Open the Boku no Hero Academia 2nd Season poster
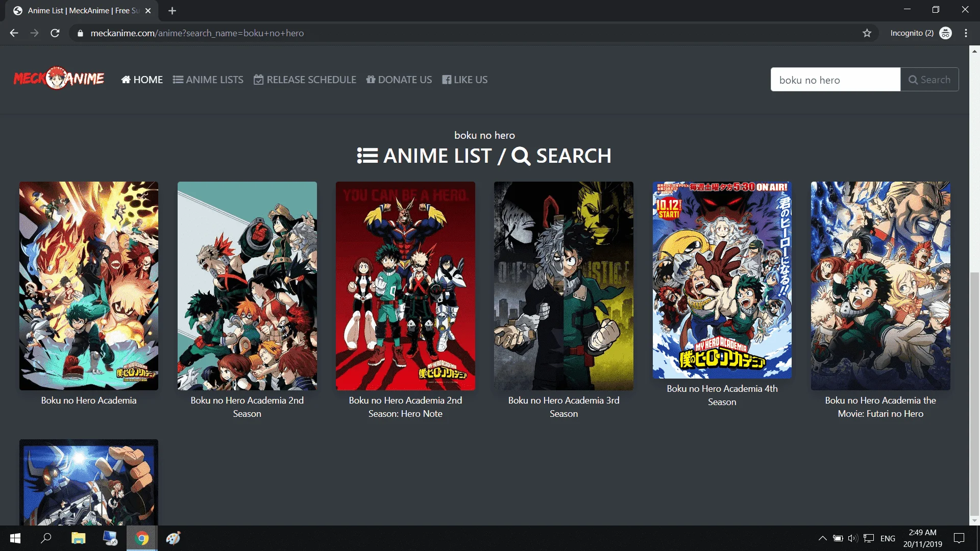The width and height of the screenshot is (980, 551). (x=247, y=286)
